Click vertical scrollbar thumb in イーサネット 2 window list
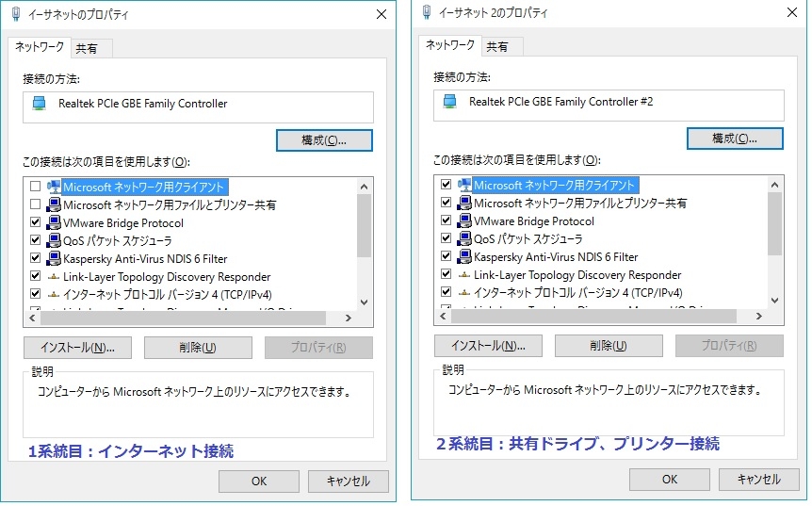 pyautogui.click(x=774, y=223)
